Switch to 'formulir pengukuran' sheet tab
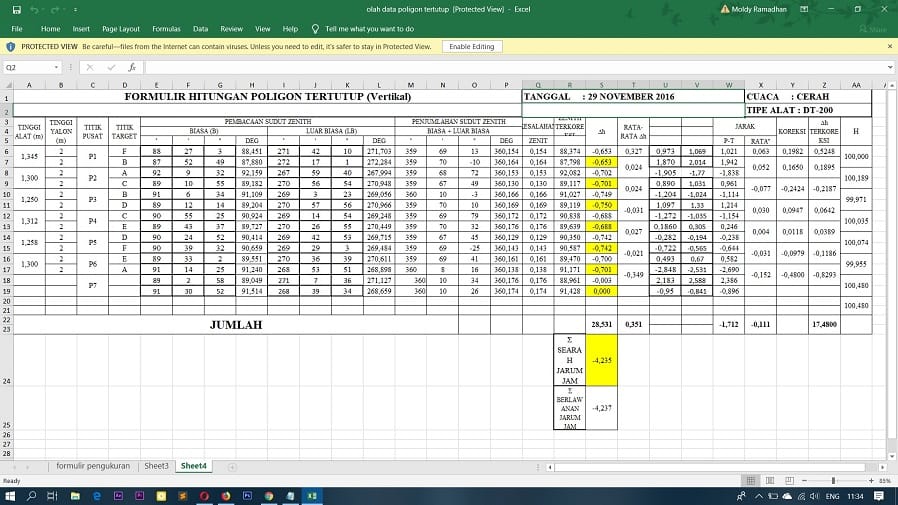The width and height of the screenshot is (898, 505). click(x=93, y=466)
